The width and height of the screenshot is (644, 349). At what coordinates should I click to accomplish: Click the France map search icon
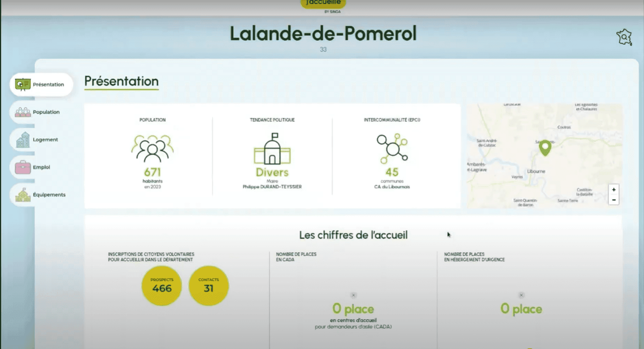pyautogui.click(x=624, y=37)
